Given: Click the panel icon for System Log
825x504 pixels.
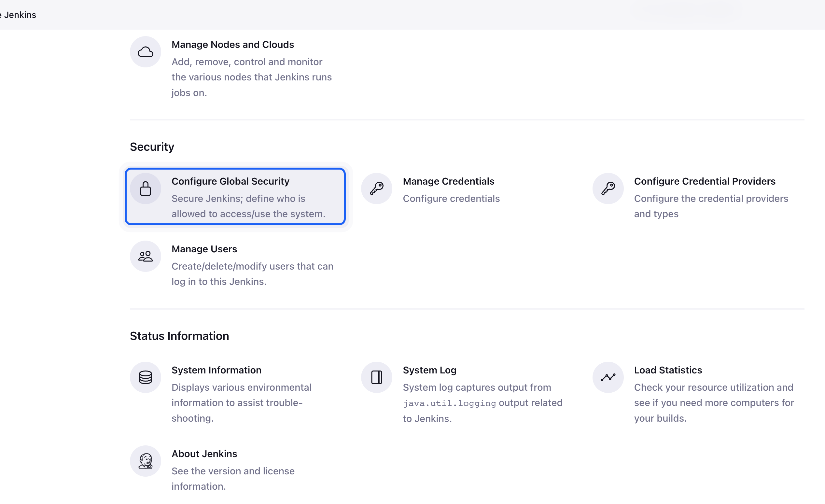Looking at the screenshot, I should (x=376, y=377).
